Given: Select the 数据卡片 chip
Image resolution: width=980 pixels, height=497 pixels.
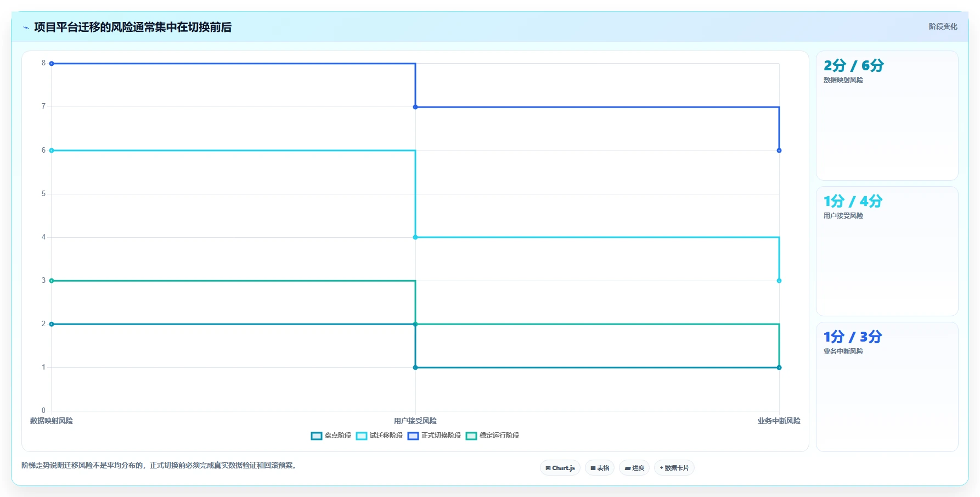Looking at the screenshot, I should [674, 468].
